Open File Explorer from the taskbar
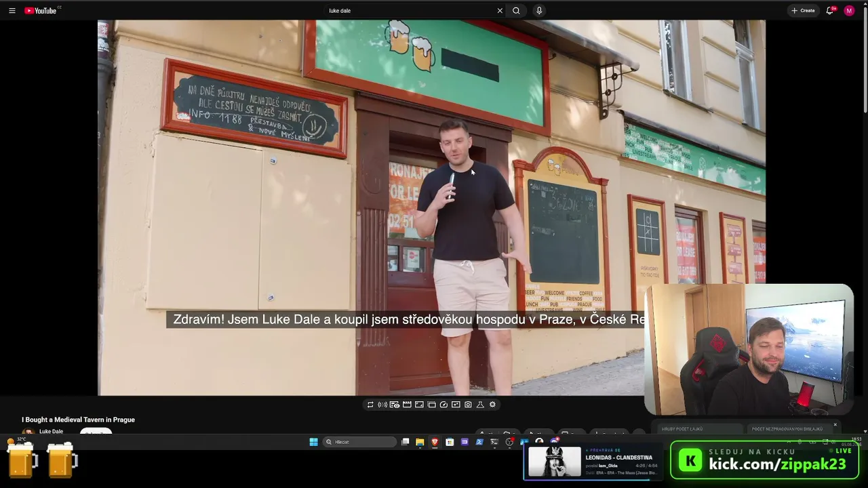The height and width of the screenshot is (488, 868). pyautogui.click(x=420, y=442)
